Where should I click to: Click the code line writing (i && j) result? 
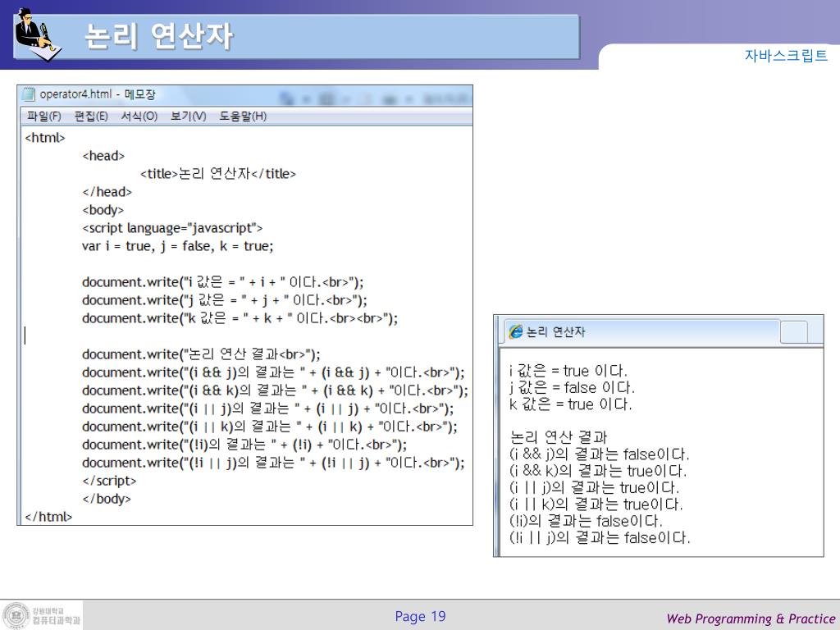pyautogui.click(x=273, y=373)
